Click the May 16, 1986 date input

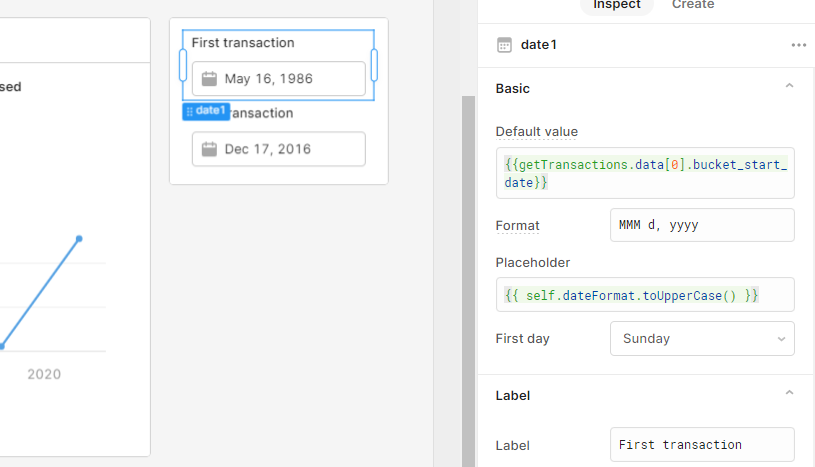[279, 79]
